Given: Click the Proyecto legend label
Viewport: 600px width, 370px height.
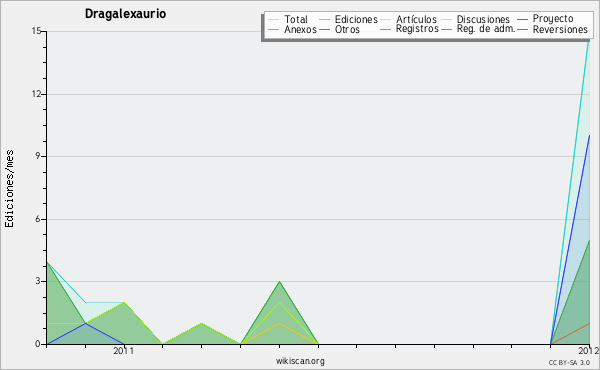Looking at the screenshot, I should 553,19.
